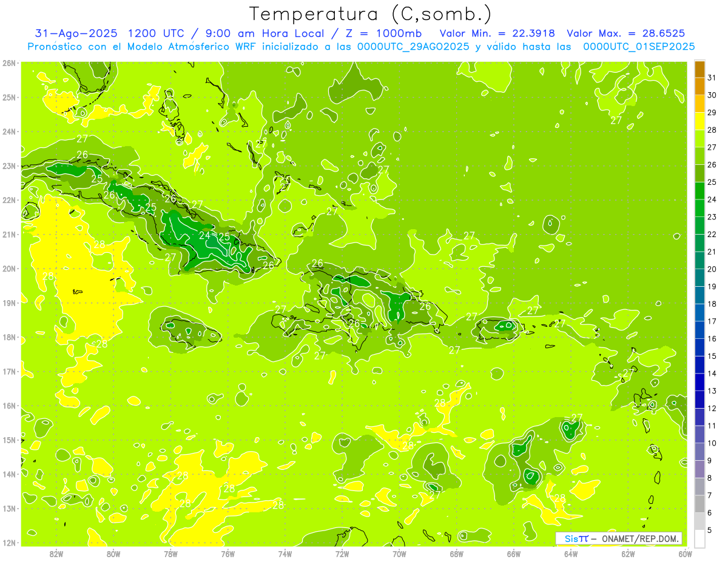The height and width of the screenshot is (562, 728).
Task: Click the longitude axis label "68W"
Action: tap(456, 554)
